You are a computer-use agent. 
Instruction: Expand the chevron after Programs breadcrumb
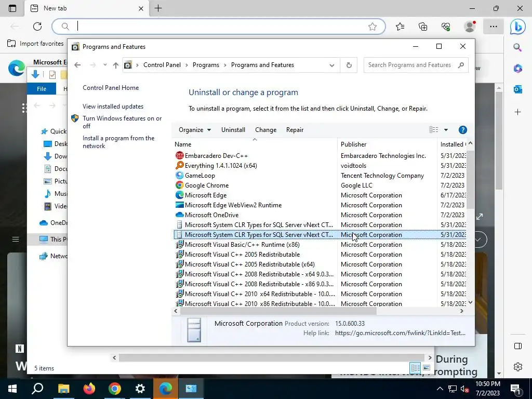(225, 65)
